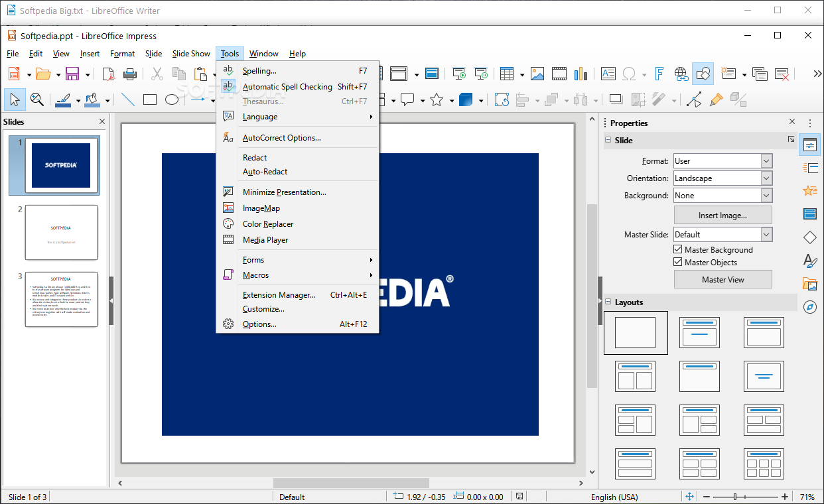Screen dimensions: 824x504
Task: Select the arrow Select tool
Action: click(15, 100)
